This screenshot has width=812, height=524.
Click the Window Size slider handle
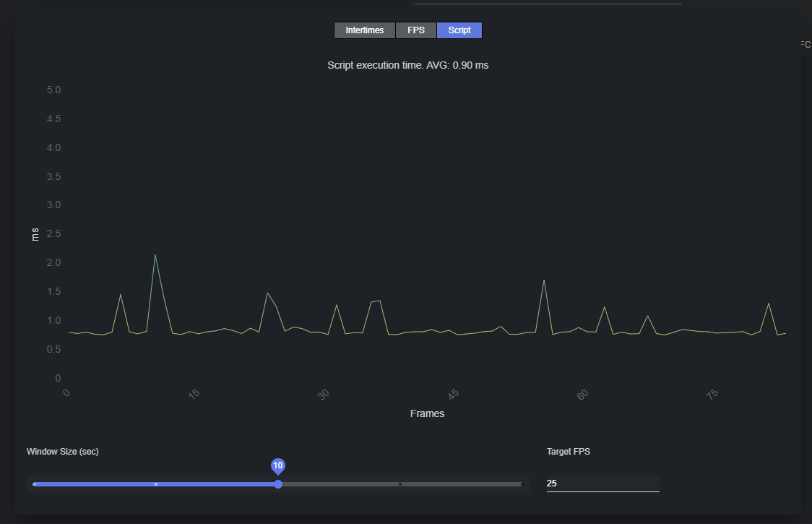[x=278, y=484]
